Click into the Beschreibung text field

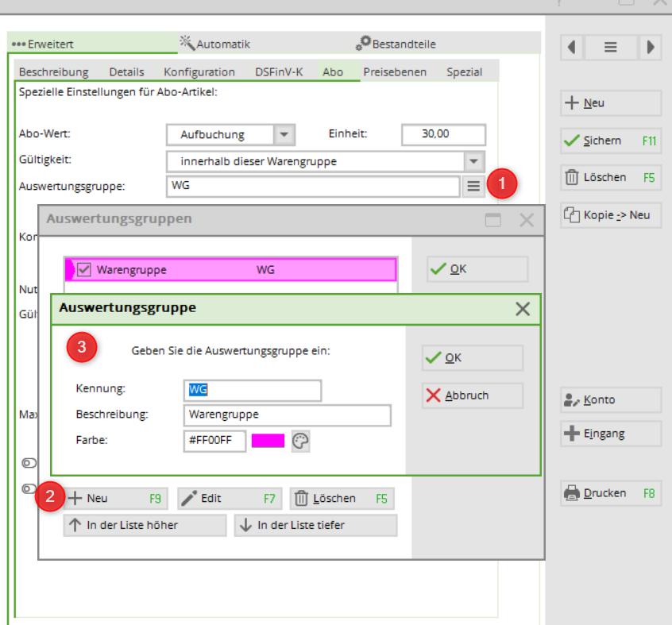click(x=287, y=415)
